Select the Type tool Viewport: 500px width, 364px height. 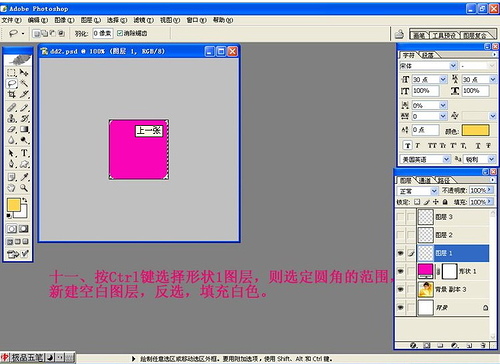[x=24, y=153]
